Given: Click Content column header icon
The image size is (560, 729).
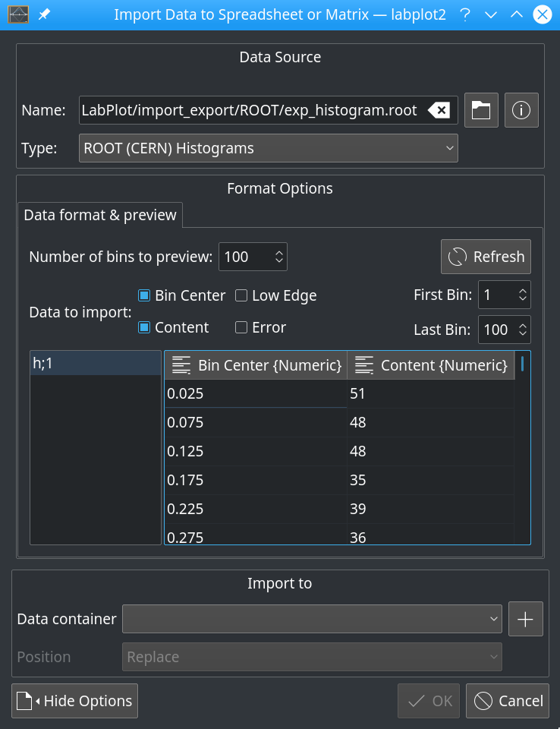Looking at the screenshot, I should pyautogui.click(x=364, y=365).
